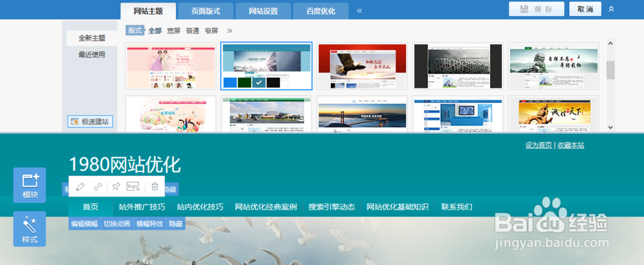This screenshot has width=644, height=265.
Task: Click the logo visibility icon on the title toolbar
Action: click(x=133, y=186)
